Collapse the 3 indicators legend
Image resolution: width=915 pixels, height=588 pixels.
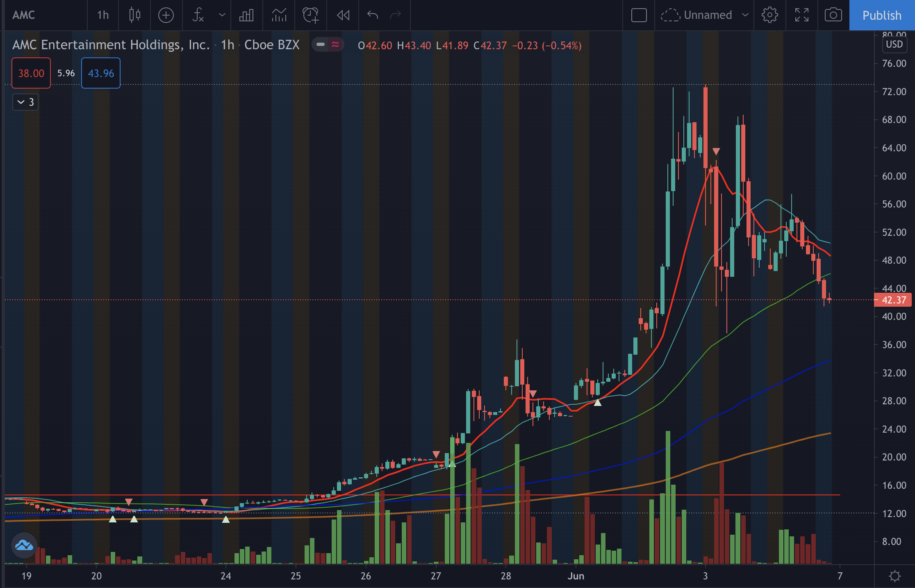(x=25, y=102)
